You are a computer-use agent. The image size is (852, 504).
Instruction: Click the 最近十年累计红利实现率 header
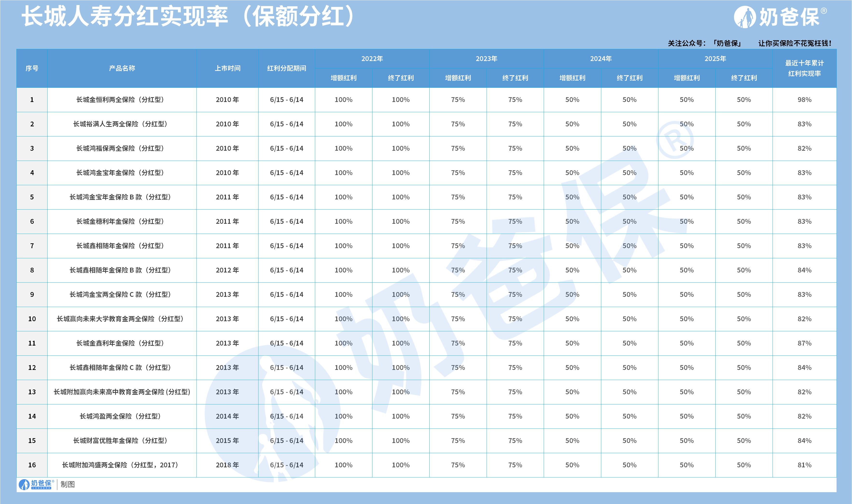[x=804, y=68]
